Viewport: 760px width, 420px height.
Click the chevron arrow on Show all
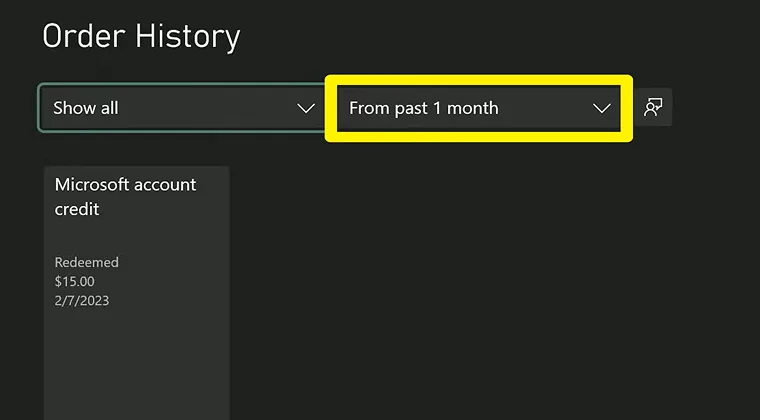tap(306, 108)
